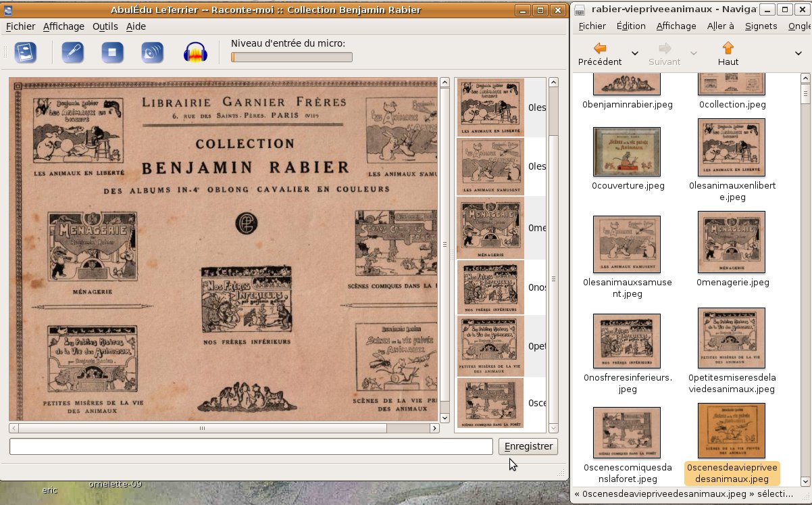Click the 0nosfreresinferieurs.jpeg file name label
The image size is (812, 505).
click(628, 383)
